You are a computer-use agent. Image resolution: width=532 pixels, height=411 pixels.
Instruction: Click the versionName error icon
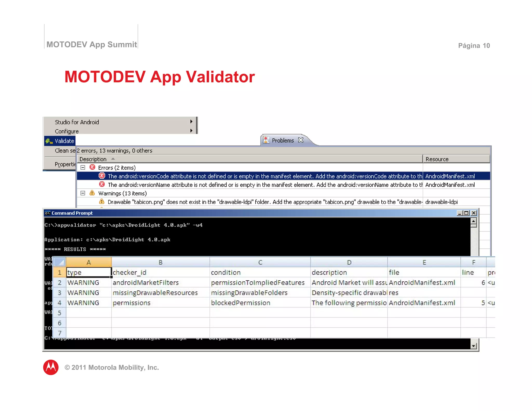pyautogui.click(x=102, y=184)
